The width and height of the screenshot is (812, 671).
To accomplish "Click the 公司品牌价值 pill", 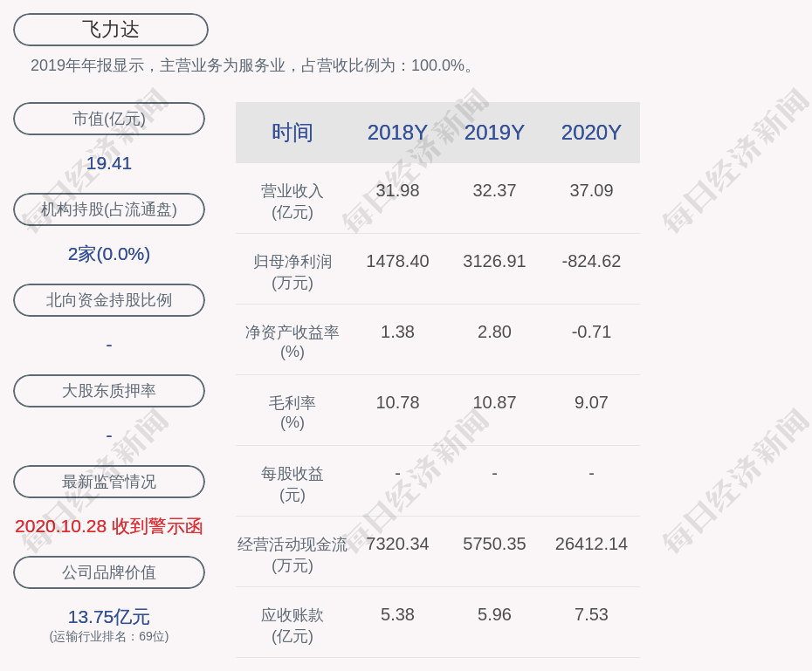I will coord(109,572).
